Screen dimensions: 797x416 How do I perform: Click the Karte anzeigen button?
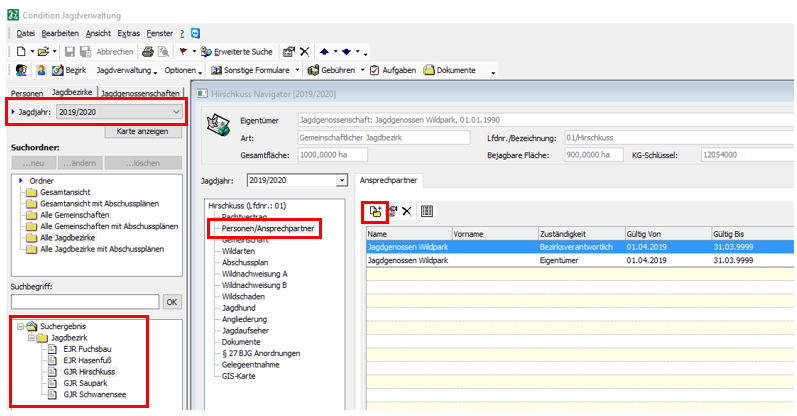[x=142, y=131]
